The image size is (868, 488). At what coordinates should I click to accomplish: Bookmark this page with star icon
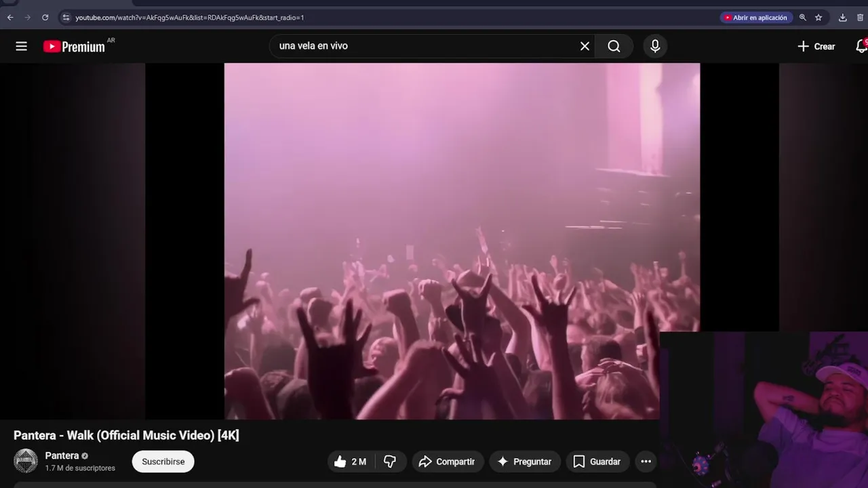818,18
